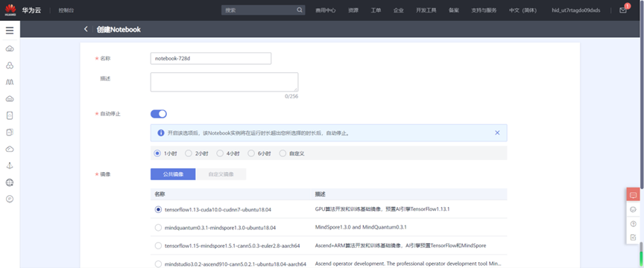Click the notebook name input field

pos(211,58)
